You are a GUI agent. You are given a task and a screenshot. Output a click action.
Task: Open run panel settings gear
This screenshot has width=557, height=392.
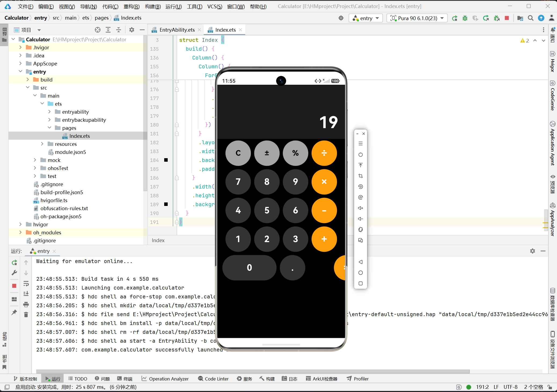533,251
